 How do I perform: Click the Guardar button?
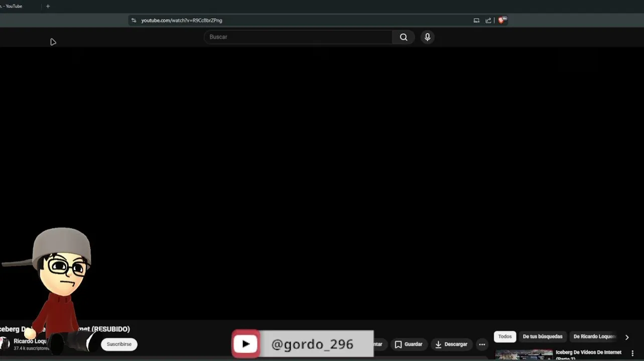click(x=409, y=344)
